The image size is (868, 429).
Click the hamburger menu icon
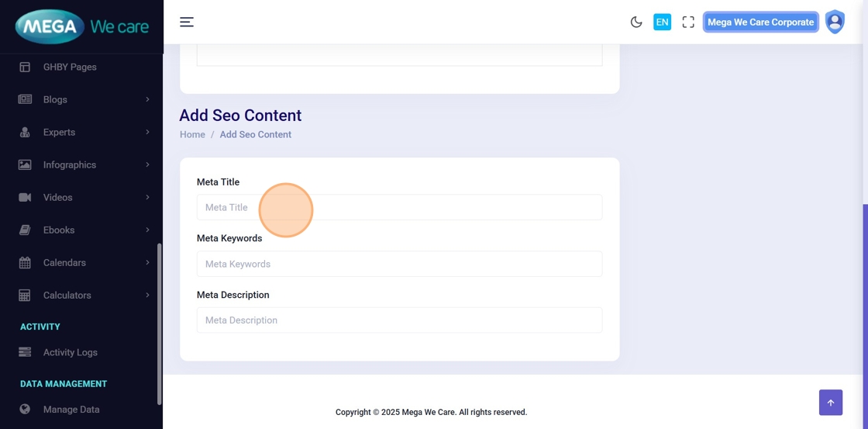[x=187, y=22]
